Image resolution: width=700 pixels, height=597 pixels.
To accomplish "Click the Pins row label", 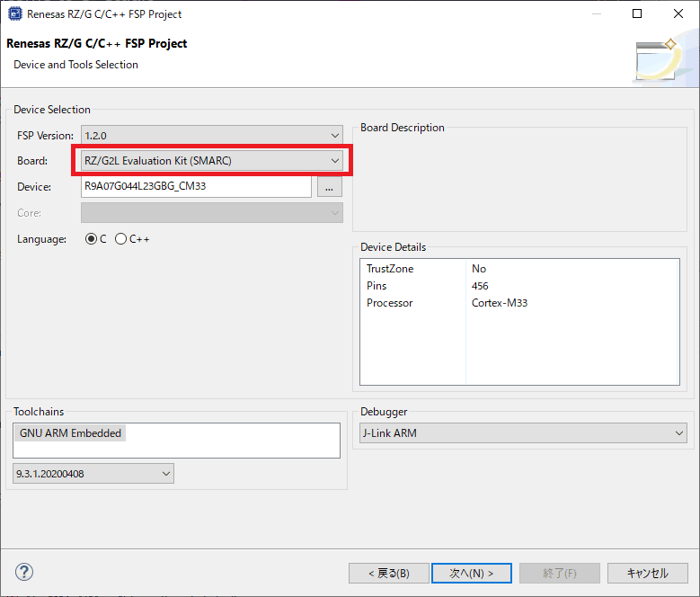I will point(377,286).
